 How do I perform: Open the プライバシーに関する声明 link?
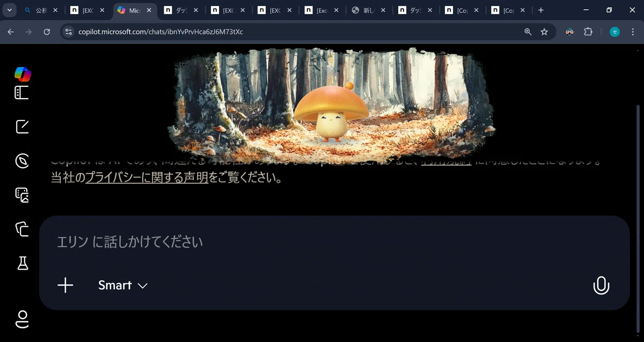tap(147, 177)
